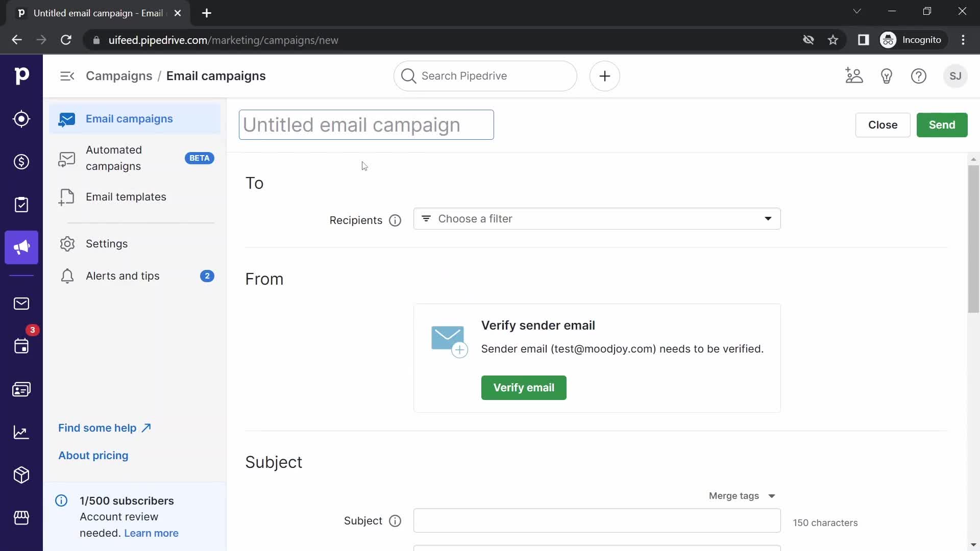Click the Campaigns breadcrumb
Screen dimensions: 980x551
tap(119, 76)
